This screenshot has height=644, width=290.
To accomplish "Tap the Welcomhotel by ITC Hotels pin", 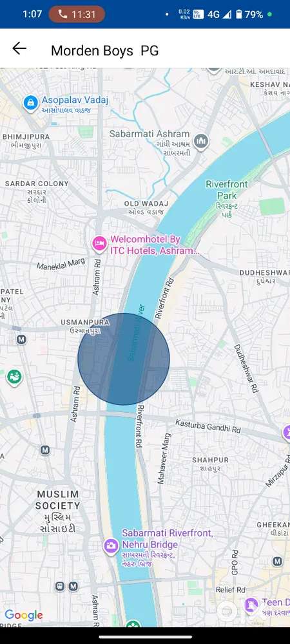I will pyautogui.click(x=99, y=244).
